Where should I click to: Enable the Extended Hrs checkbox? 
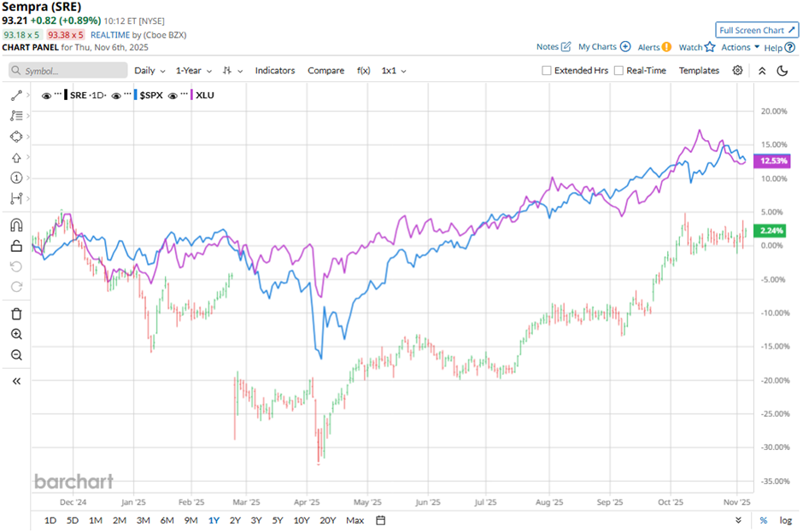[547, 71]
